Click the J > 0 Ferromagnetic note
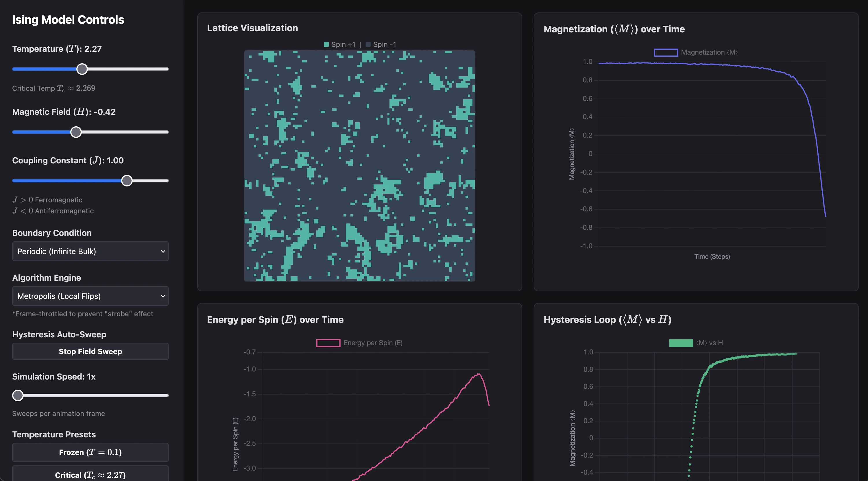This screenshot has height=481, width=868. click(47, 200)
